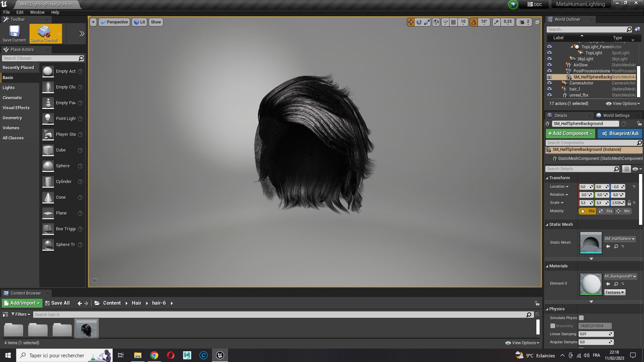Toggle the scale lock icon
The width and height of the screenshot is (644, 362).
click(x=629, y=203)
